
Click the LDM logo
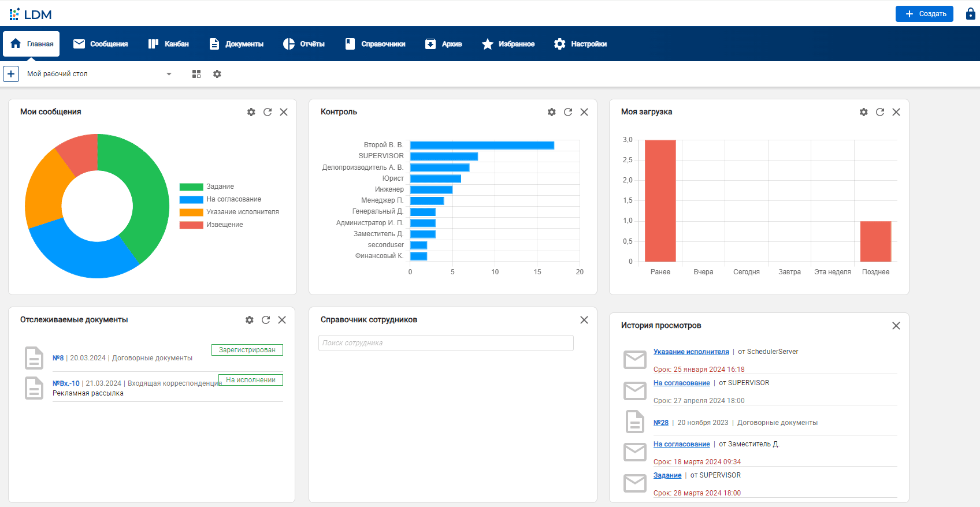31,14
